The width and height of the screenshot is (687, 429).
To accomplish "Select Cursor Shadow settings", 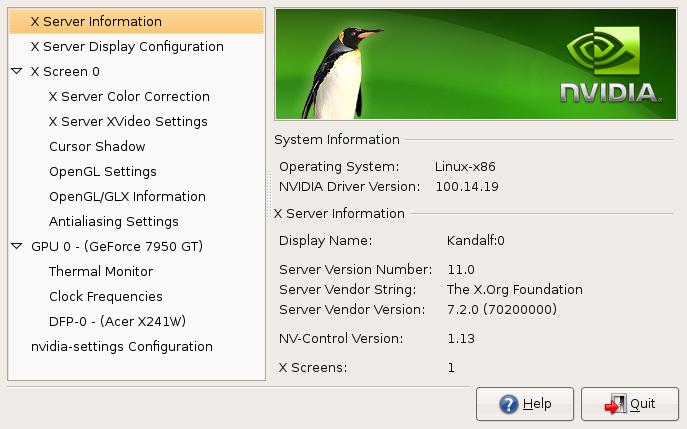I will point(97,146).
